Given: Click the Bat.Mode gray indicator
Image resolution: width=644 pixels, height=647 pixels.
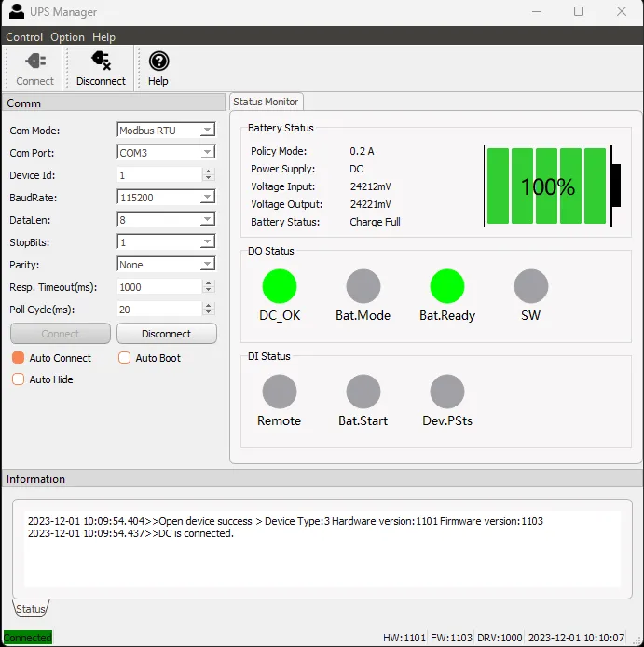Looking at the screenshot, I should tap(363, 286).
